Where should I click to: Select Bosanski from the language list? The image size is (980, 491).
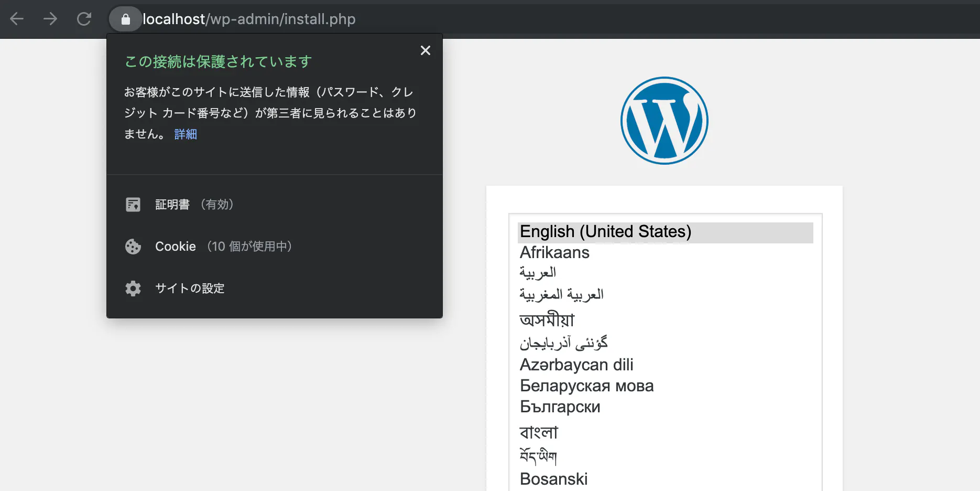pyautogui.click(x=553, y=478)
